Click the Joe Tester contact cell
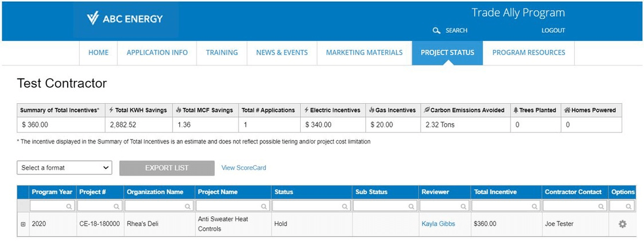This screenshot has height=241, width=644. [x=575, y=224]
